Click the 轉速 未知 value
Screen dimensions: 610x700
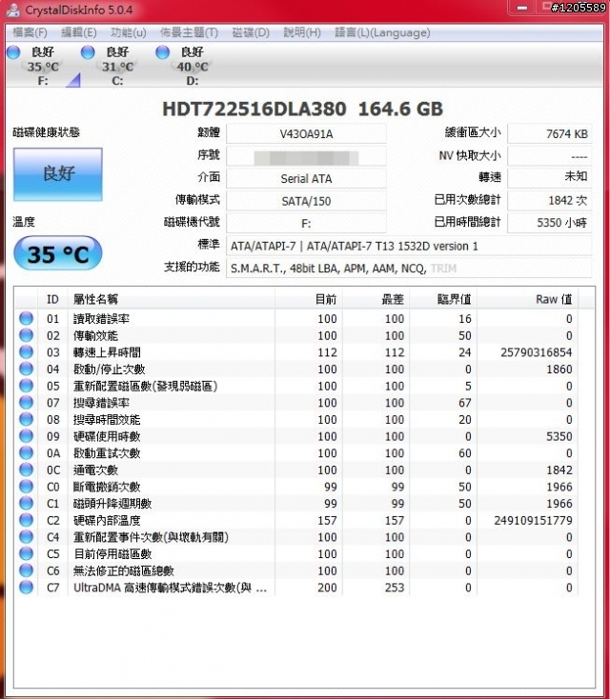[x=550, y=177]
